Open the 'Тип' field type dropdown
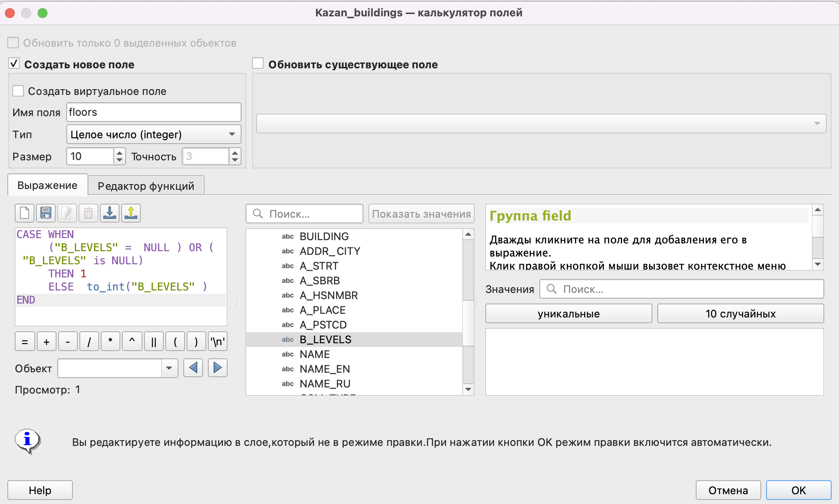Screen dimensions: 839x504 [x=153, y=134]
